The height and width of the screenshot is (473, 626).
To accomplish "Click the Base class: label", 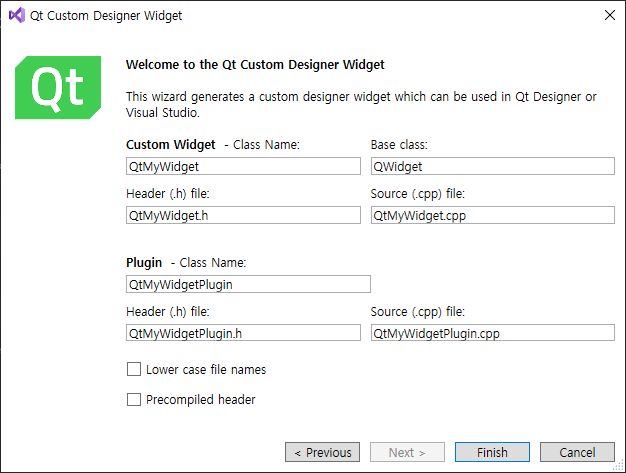I will coord(399,144).
